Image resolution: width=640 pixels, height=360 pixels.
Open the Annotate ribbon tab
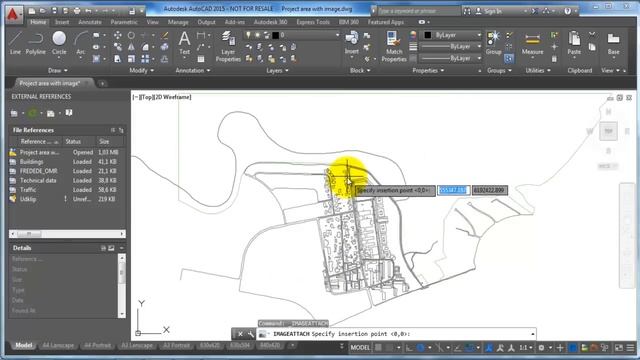(90, 22)
